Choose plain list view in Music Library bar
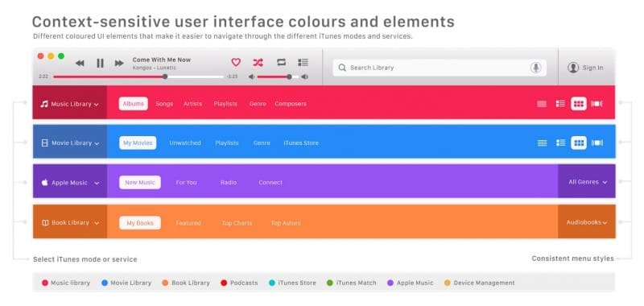This screenshot has height=306, width=644. coord(542,104)
